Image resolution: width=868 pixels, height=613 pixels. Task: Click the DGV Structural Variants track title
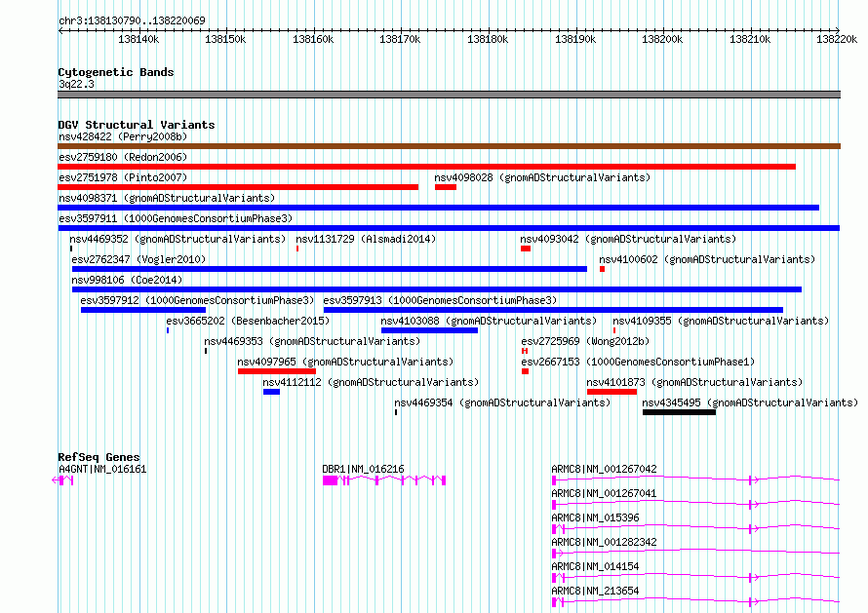pyautogui.click(x=137, y=125)
